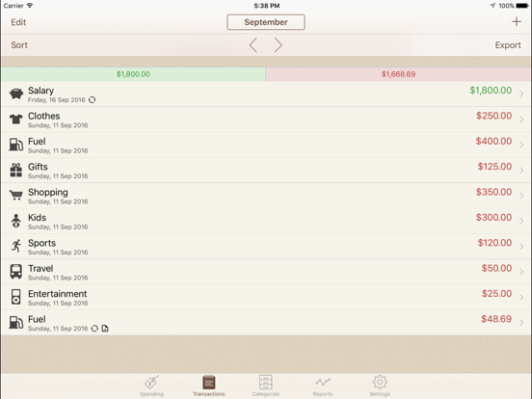The image size is (532, 399).
Task: Tap the Kids baby icon
Action: coord(16,221)
